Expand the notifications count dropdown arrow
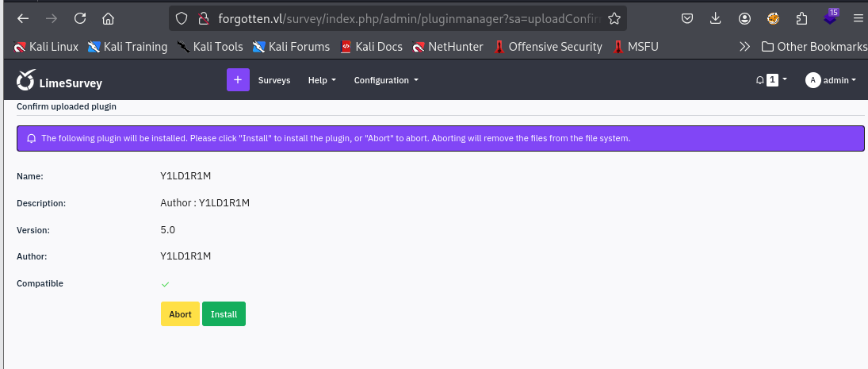 click(x=785, y=80)
